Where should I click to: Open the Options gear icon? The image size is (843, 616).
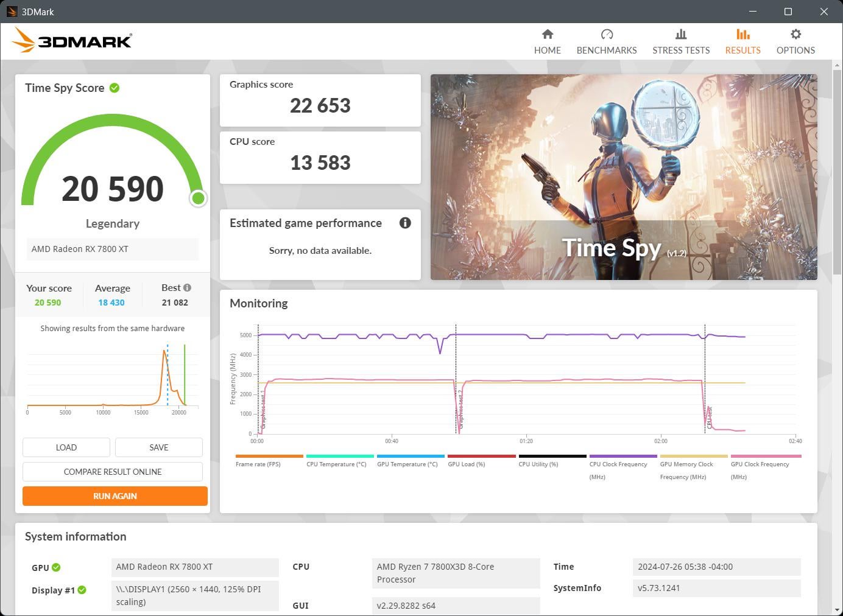tap(795, 34)
